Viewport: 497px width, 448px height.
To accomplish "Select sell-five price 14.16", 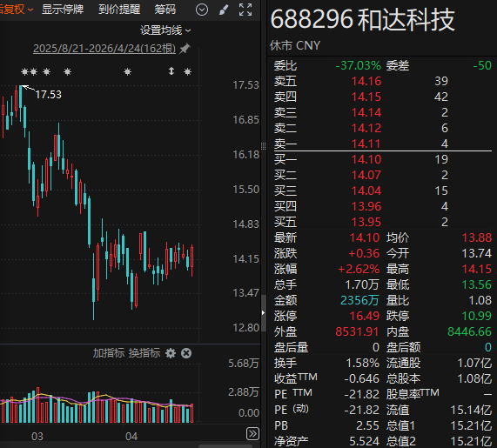I will tap(366, 81).
